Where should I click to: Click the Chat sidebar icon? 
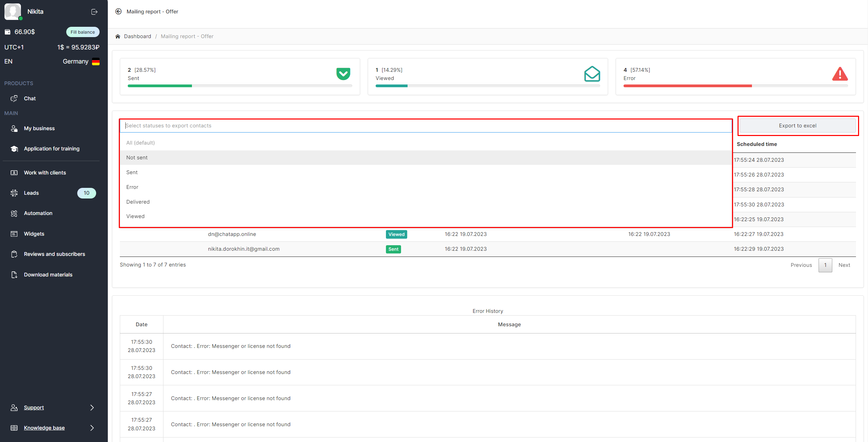coord(14,99)
